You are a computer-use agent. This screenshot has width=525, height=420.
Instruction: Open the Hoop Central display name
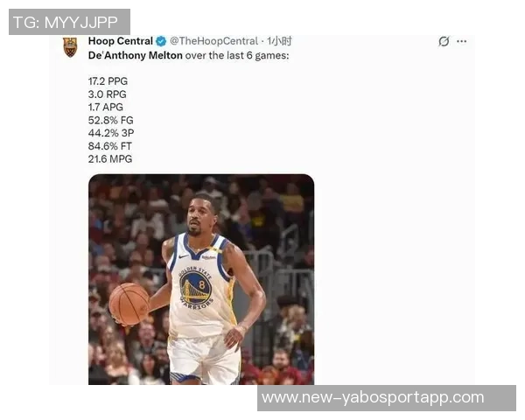point(121,41)
